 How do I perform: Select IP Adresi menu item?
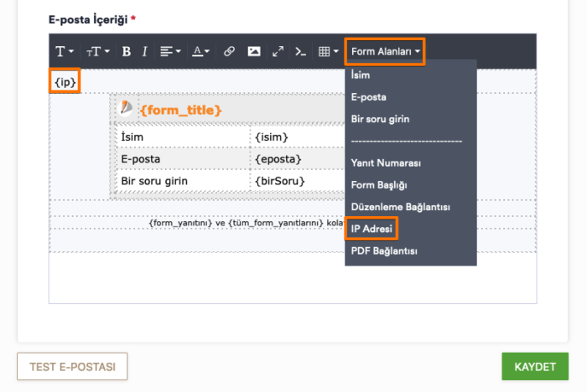click(x=411, y=229)
